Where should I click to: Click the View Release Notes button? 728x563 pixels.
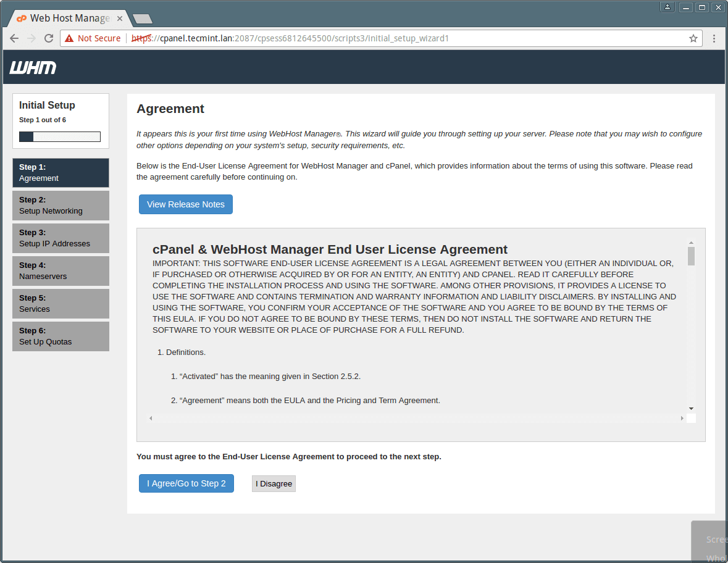pyautogui.click(x=186, y=204)
